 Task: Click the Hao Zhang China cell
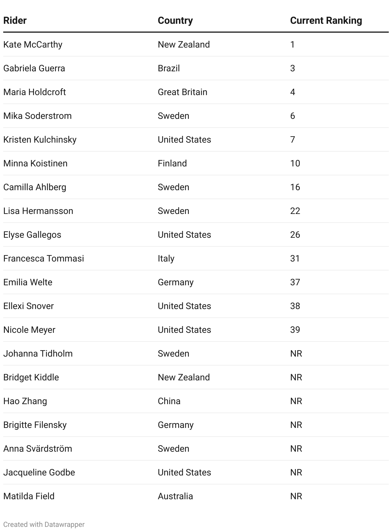169,401
